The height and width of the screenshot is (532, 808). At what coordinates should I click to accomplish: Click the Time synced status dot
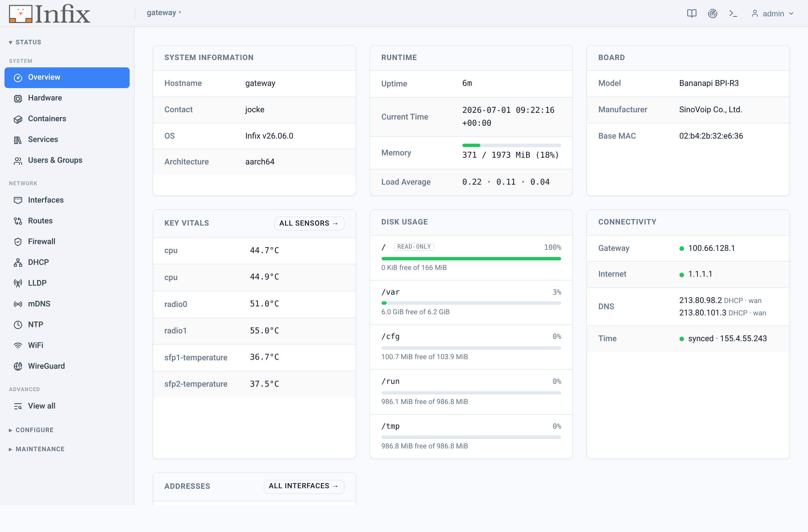point(681,339)
